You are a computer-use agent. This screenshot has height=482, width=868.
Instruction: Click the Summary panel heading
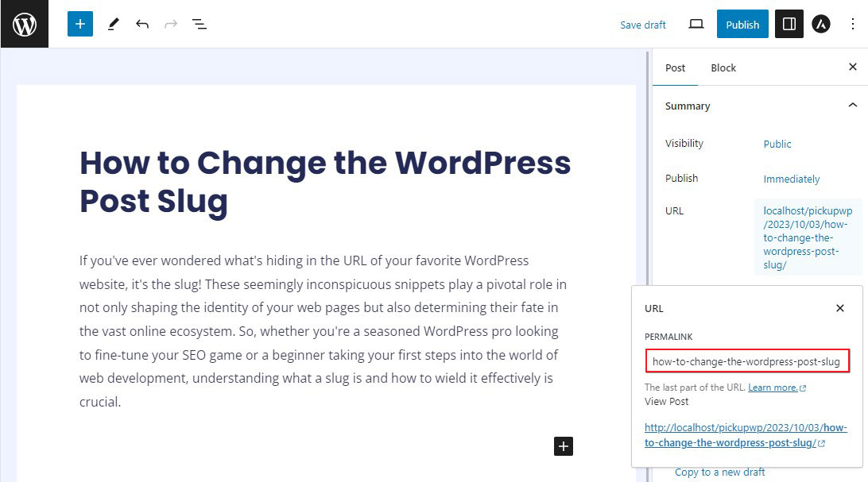click(x=688, y=106)
